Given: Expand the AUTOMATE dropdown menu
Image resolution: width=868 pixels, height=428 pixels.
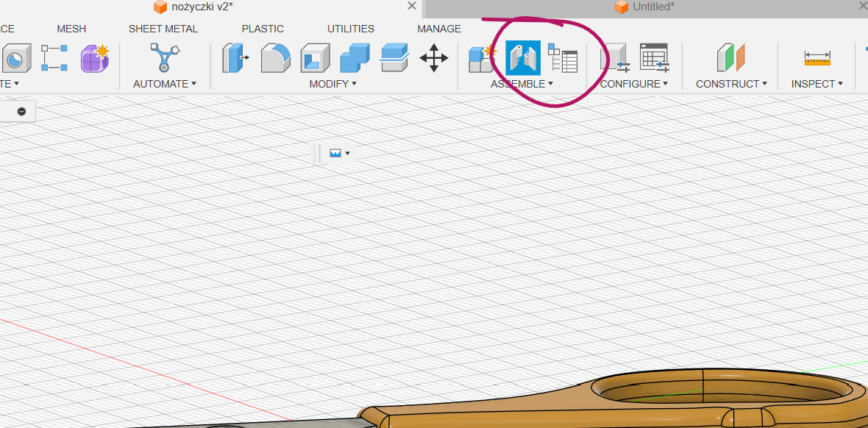Looking at the screenshot, I should tap(193, 84).
